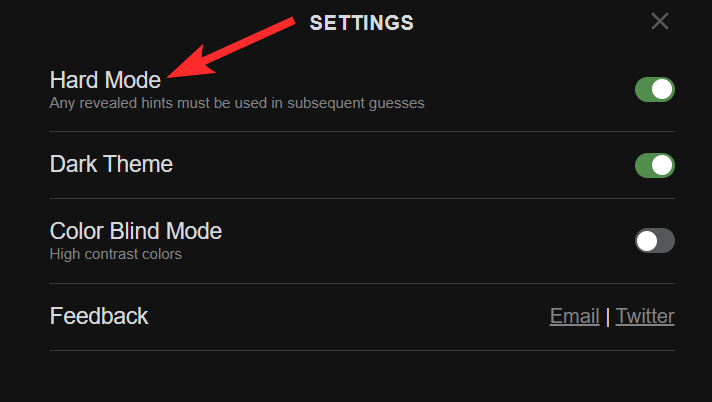The width and height of the screenshot is (712, 402).
Task: Click the divider line below Dark Theme row
Action: pyautogui.click(x=362, y=198)
